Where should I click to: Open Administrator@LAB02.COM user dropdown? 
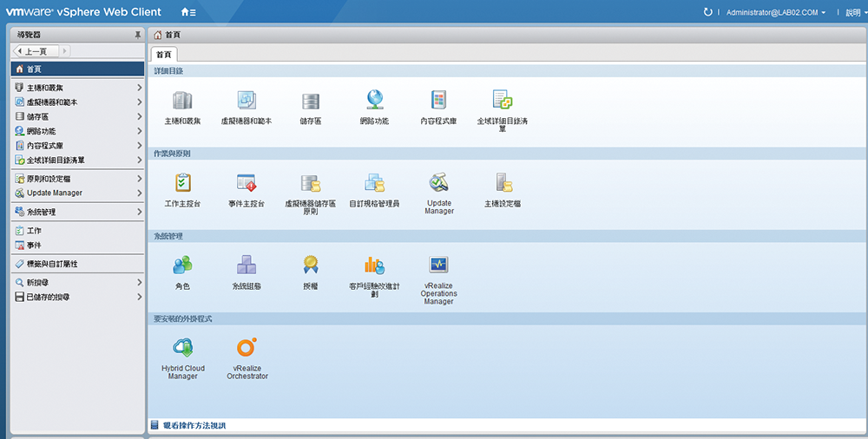775,12
